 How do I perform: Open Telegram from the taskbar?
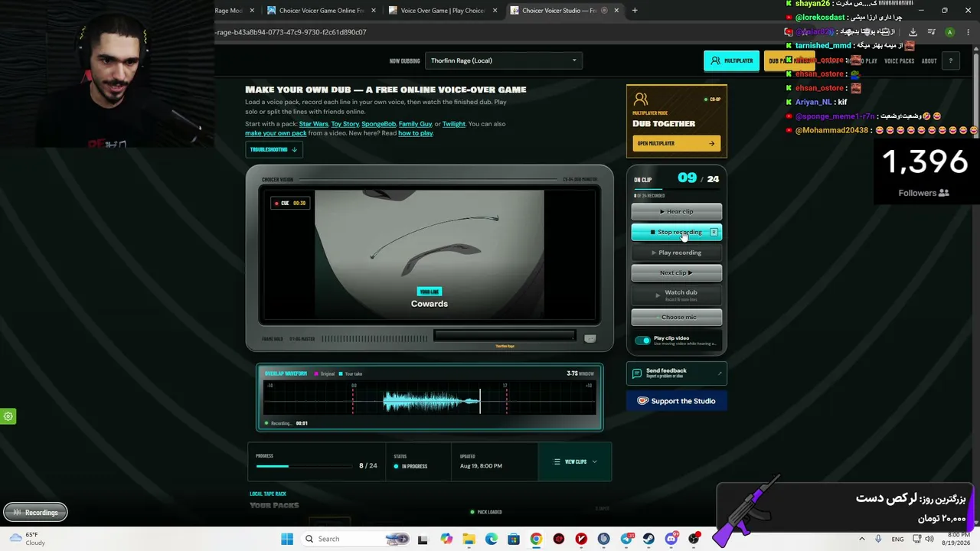click(x=627, y=539)
